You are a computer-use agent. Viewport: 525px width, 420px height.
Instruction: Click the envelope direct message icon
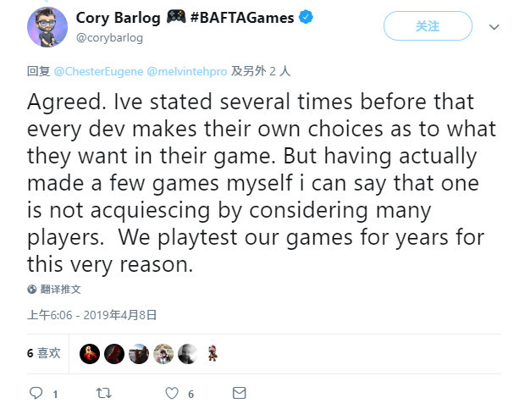[240, 394]
